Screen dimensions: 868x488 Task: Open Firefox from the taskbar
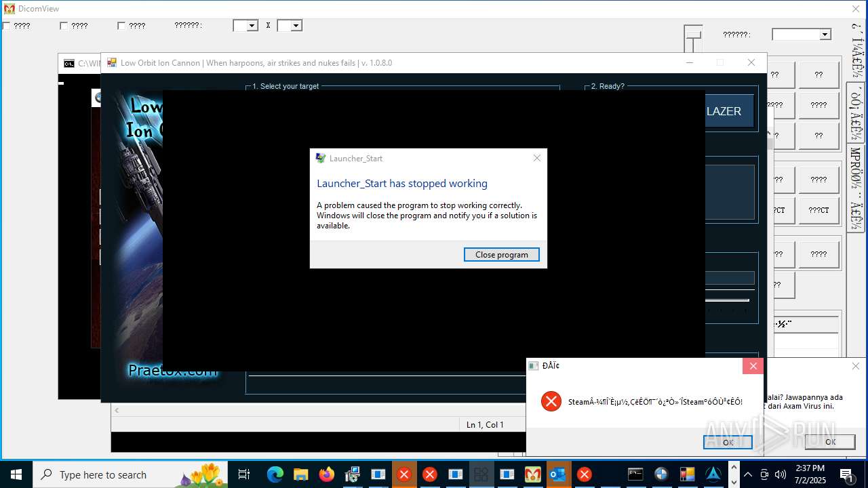(x=326, y=474)
